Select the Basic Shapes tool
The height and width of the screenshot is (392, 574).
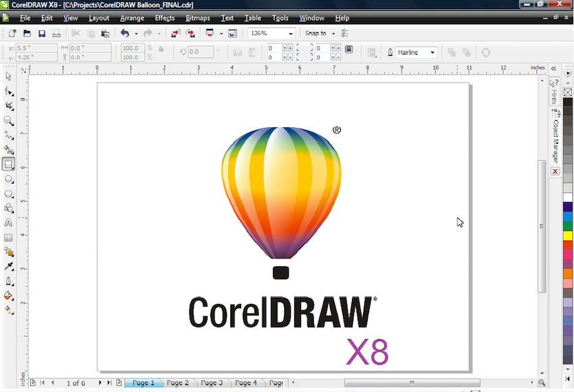[x=8, y=208]
